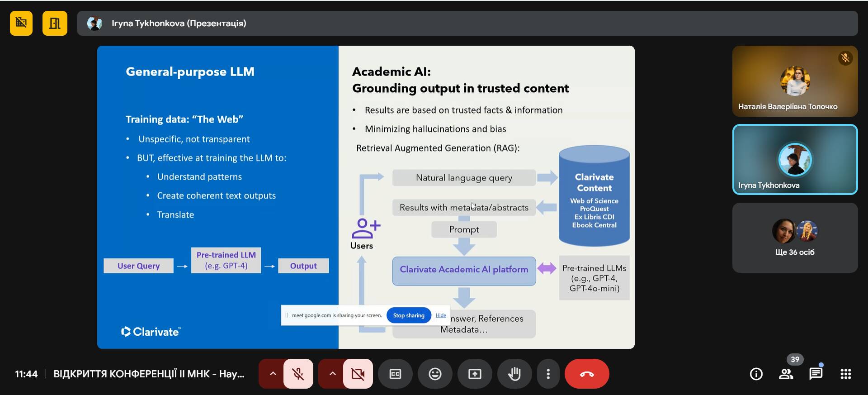The width and height of the screenshot is (868, 395).
Task: Click the Hide link in sharing bar
Action: click(x=441, y=315)
